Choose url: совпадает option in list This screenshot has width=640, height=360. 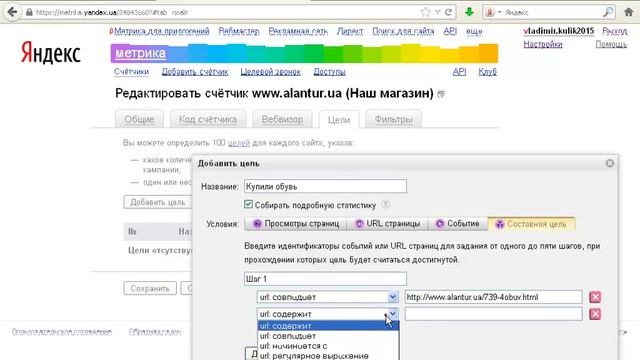[328, 336]
